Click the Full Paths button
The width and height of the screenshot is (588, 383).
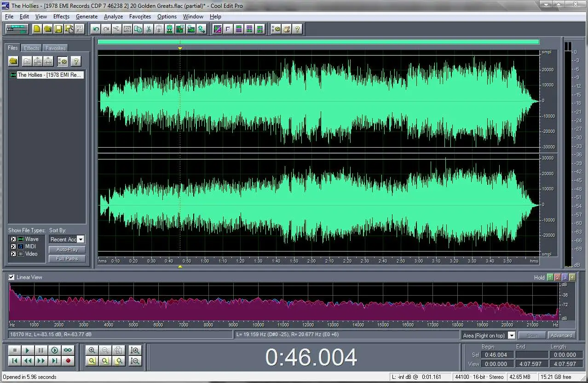tap(67, 259)
